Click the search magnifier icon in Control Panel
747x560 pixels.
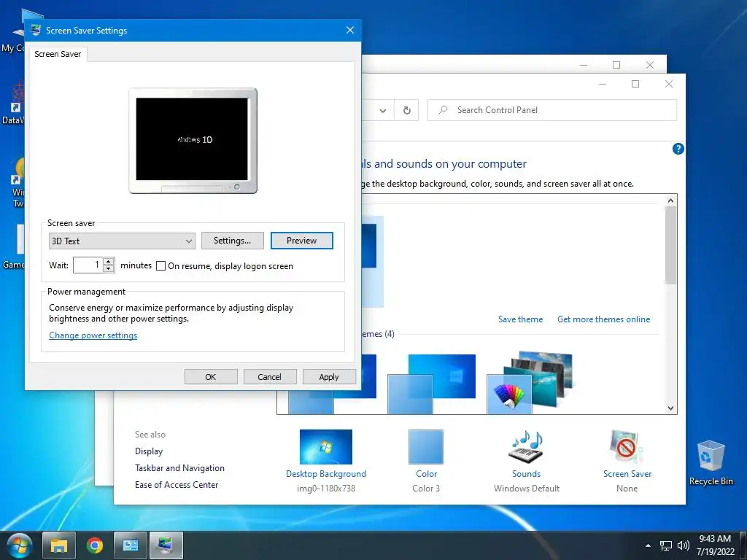point(443,110)
